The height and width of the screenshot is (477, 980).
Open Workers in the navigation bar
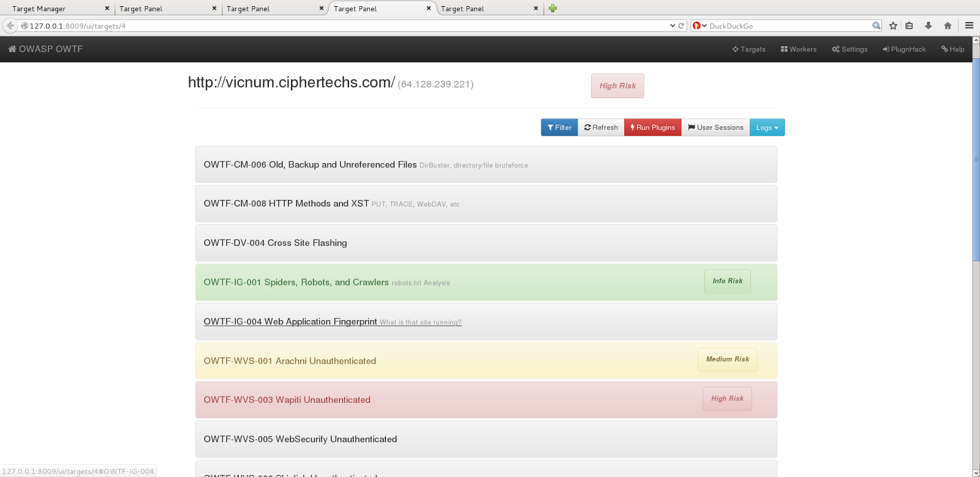coord(799,49)
